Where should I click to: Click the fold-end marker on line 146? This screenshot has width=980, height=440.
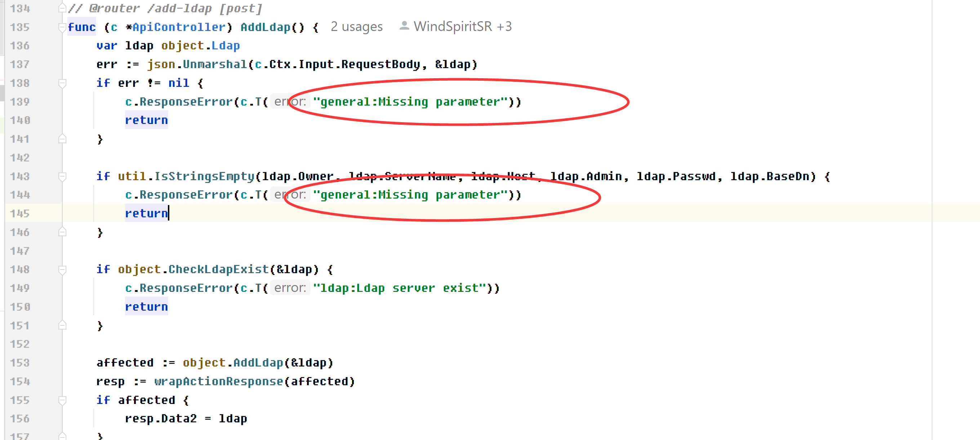click(x=62, y=232)
